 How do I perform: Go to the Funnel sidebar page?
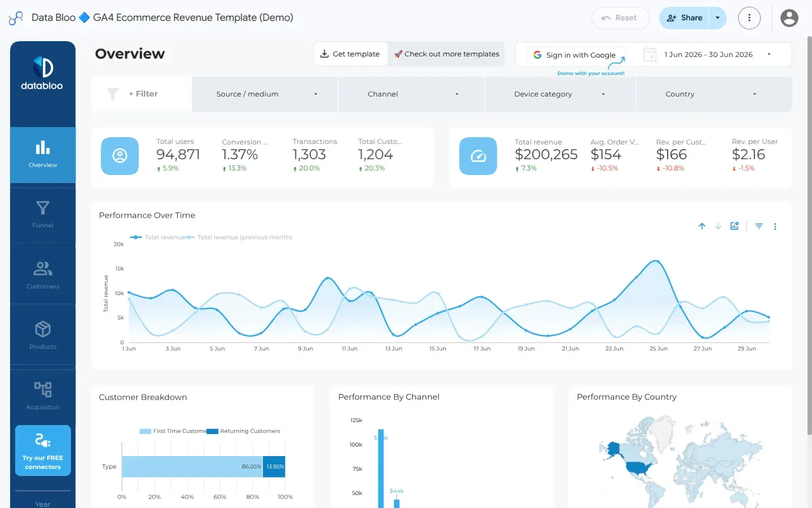point(43,215)
